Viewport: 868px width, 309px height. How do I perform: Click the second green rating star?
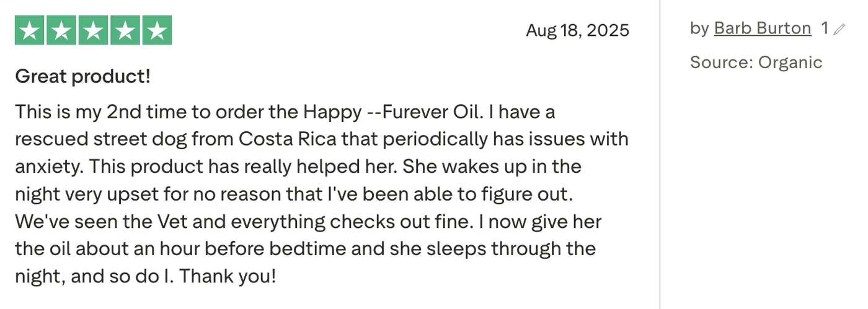click(x=61, y=30)
